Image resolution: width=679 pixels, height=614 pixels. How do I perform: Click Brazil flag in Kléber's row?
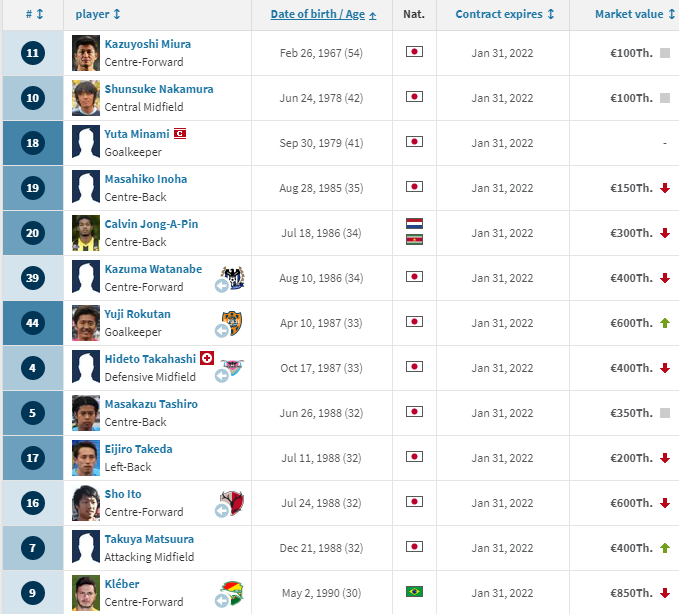pyautogui.click(x=414, y=591)
